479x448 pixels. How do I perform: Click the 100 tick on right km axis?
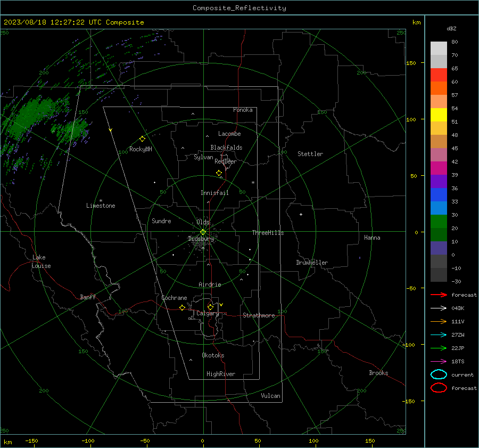(x=411, y=119)
